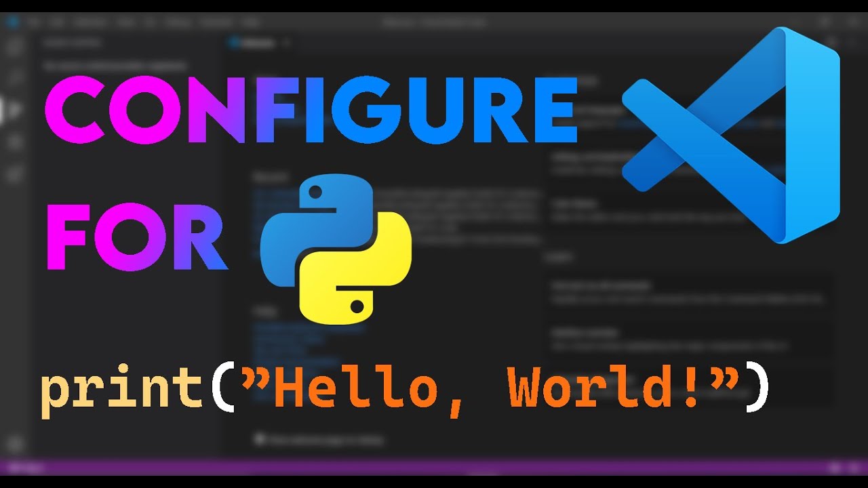
Task: Open the Manage gear menu
Action: pos(15,445)
